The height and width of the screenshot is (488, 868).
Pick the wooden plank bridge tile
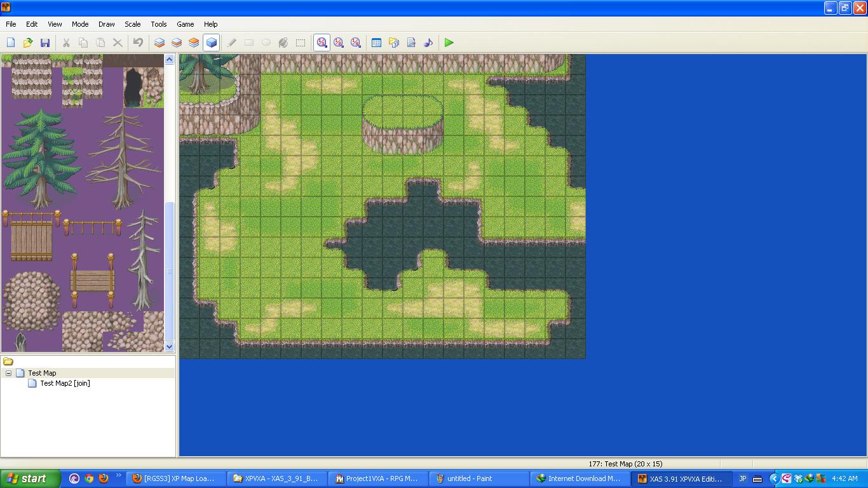pos(31,236)
